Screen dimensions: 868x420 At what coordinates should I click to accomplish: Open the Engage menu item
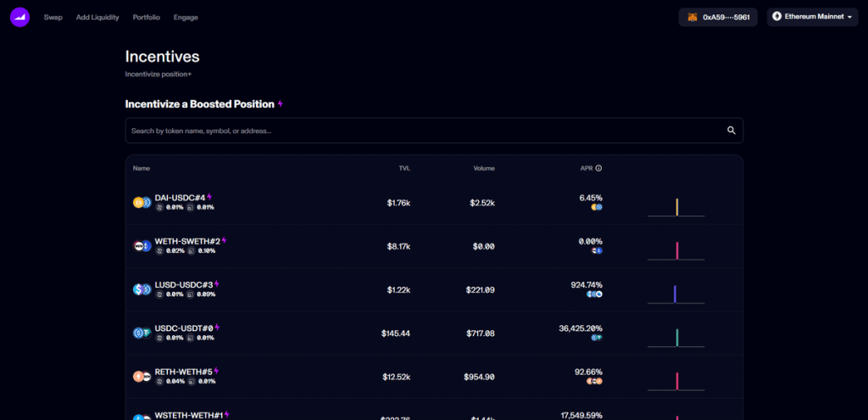coord(186,17)
